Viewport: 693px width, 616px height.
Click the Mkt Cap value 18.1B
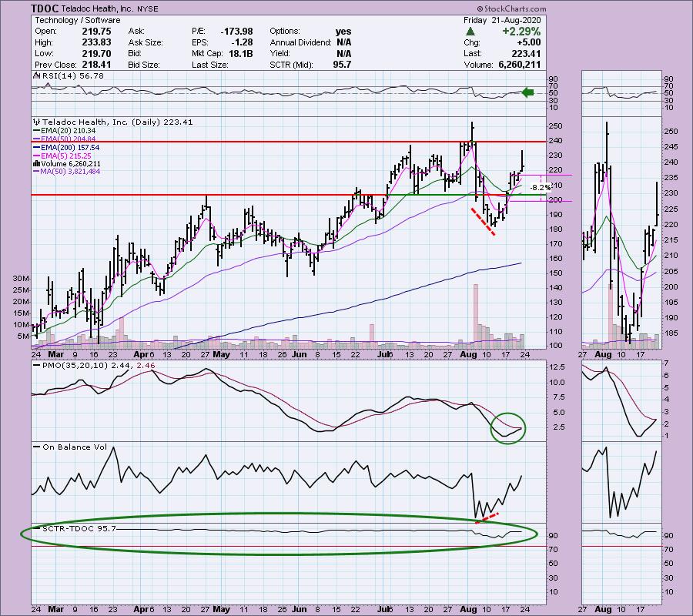click(241, 53)
